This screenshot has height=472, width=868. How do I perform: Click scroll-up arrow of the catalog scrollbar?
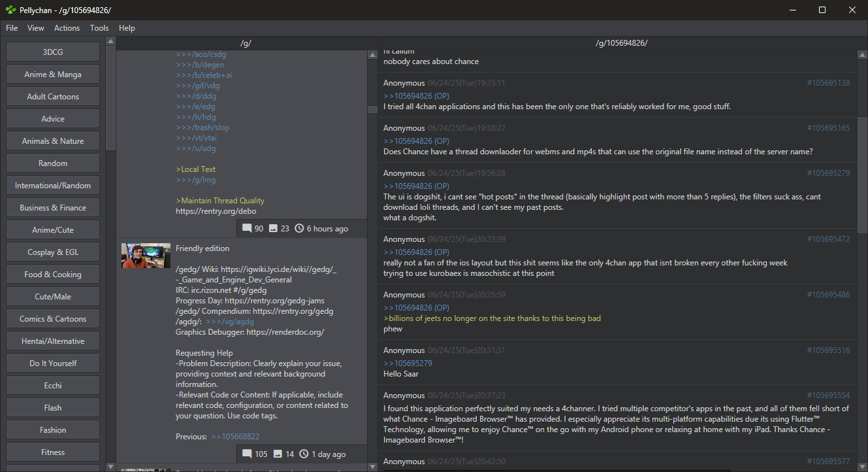pyautogui.click(x=372, y=54)
